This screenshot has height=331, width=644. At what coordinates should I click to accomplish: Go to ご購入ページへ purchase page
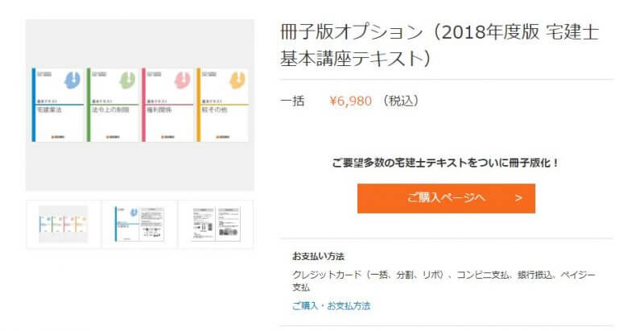click(x=446, y=198)
